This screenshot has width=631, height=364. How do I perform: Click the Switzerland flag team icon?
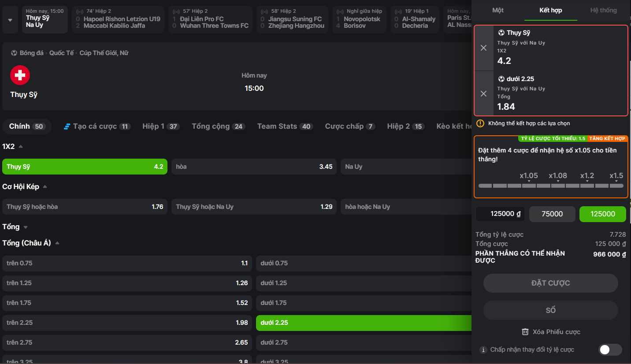[x=20, y=75]
